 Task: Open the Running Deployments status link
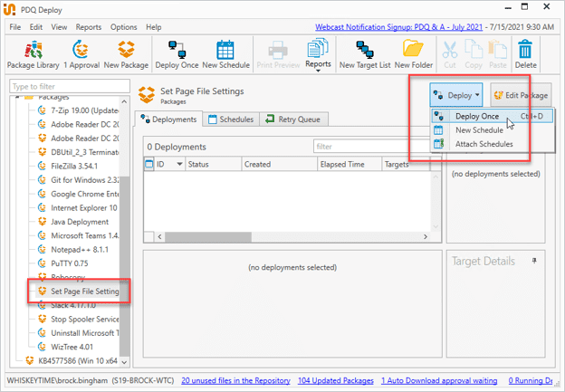(x=531, y=380)
